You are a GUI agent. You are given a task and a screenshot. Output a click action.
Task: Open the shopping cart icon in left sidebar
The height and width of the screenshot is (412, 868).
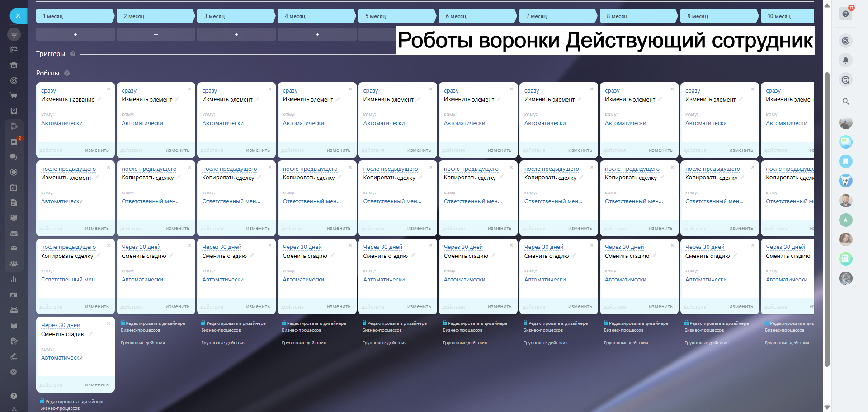[14, 96]
